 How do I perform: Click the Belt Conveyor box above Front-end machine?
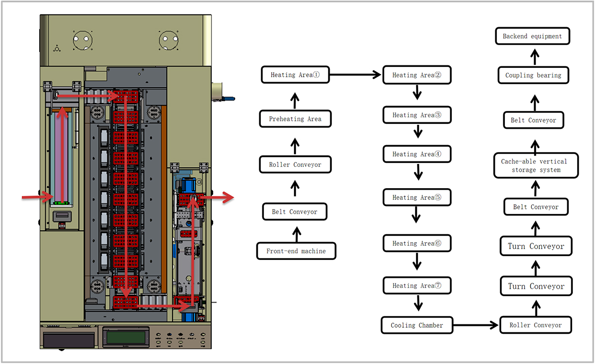point(295,211)
